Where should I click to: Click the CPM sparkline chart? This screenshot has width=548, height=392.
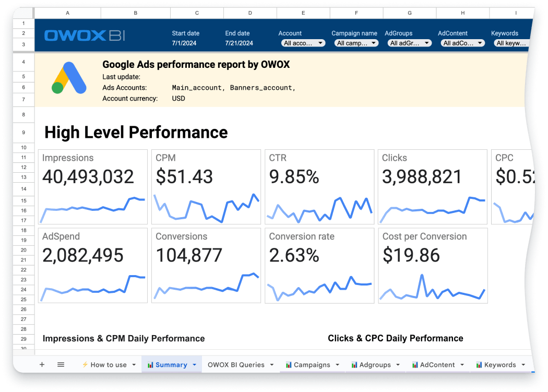click(206, 208)
